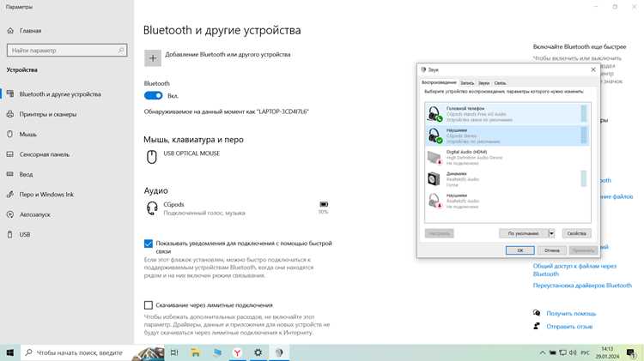
Task: Open Bluetooth и другие устройства in sidebar
Action: pyautogui.click(x=60, y=94)
